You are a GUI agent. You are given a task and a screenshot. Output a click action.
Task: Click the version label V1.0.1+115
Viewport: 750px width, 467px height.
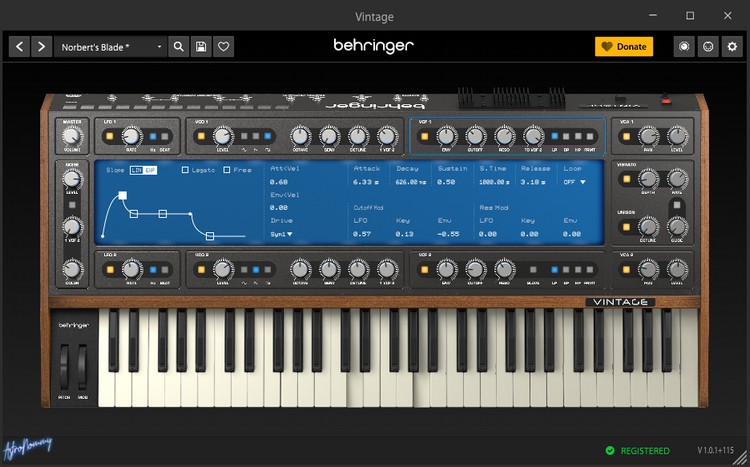pyautogui.click(x=715, y=450)
